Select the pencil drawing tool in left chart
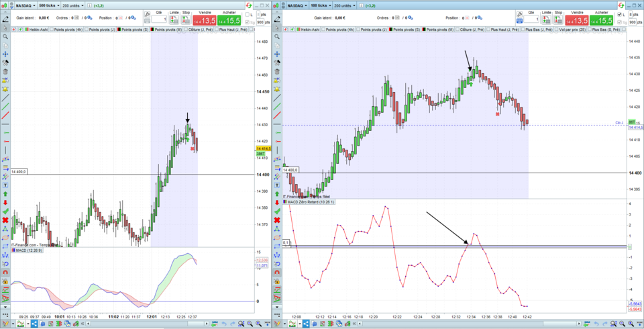The height and width of the screenshot is (329, 644). (6, 19)
